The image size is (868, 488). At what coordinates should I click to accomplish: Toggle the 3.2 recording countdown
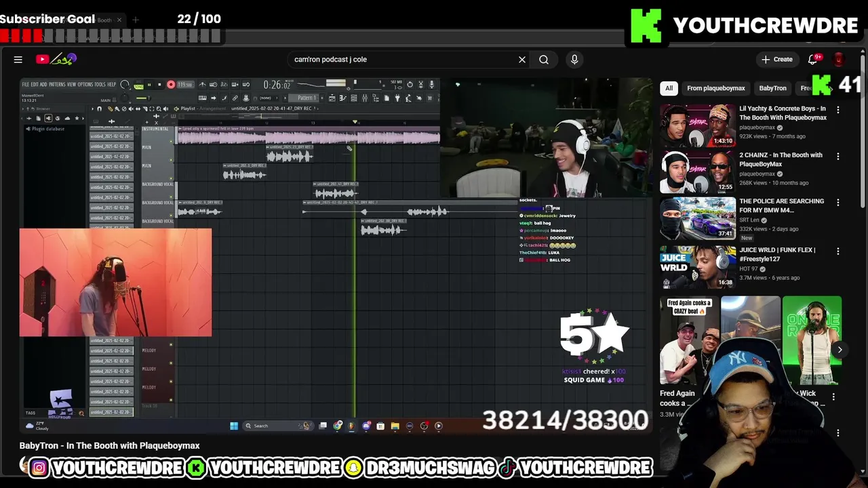click(224, 85)
